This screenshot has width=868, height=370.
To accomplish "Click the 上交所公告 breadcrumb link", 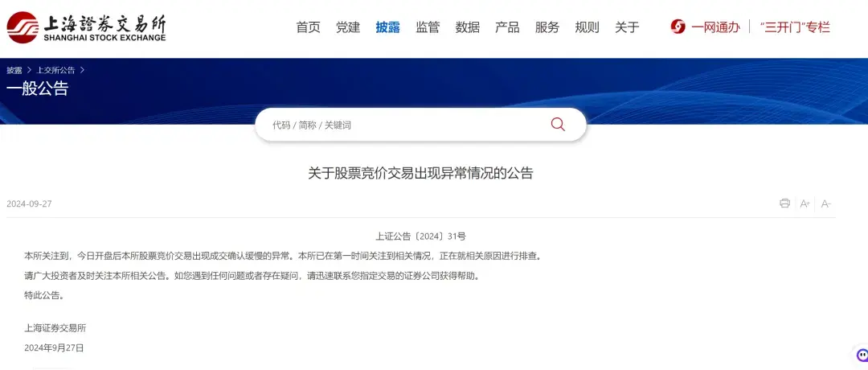I will point(55,70).
